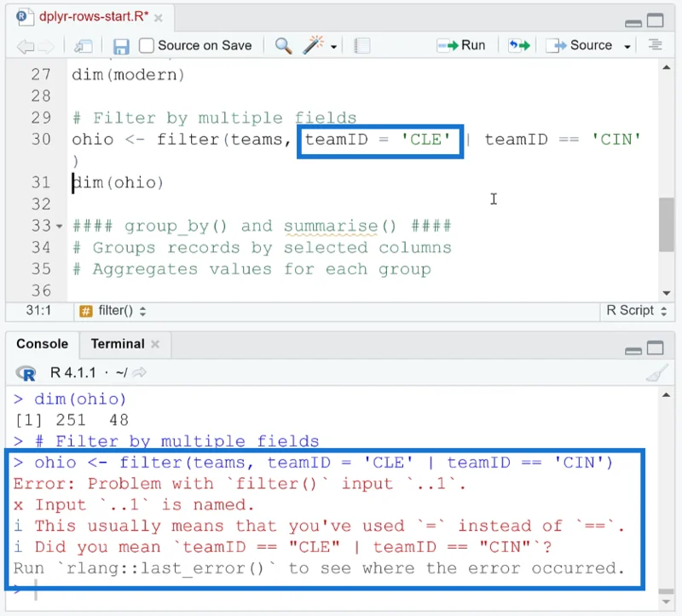Click the 31:1 cursor position indicator
682x616 pixels.
click(38, 310)
